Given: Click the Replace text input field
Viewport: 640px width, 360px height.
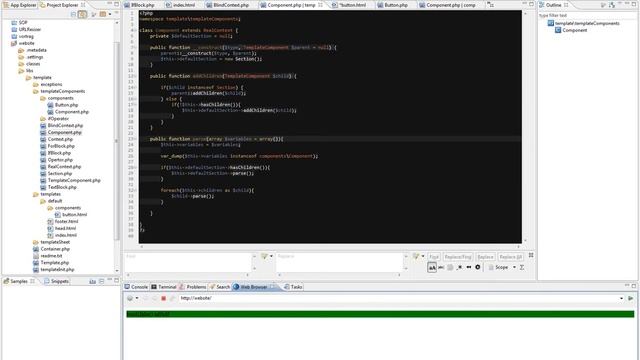Looking at the screenshot, I should [x=339, y=261].
